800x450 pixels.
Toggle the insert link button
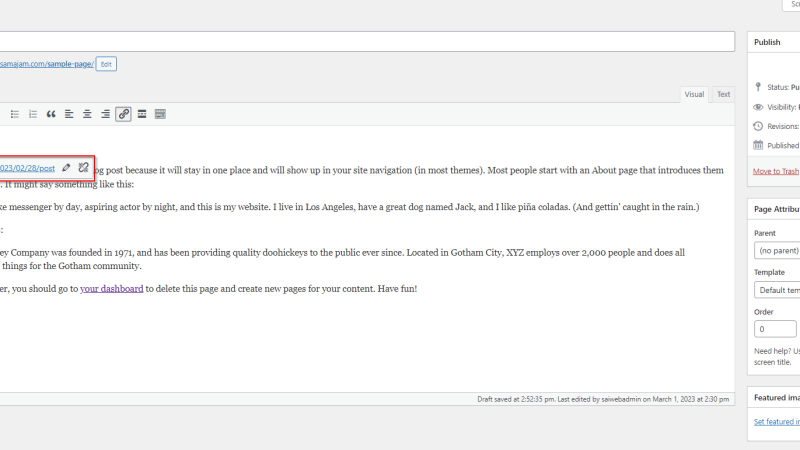pos(123,114)
